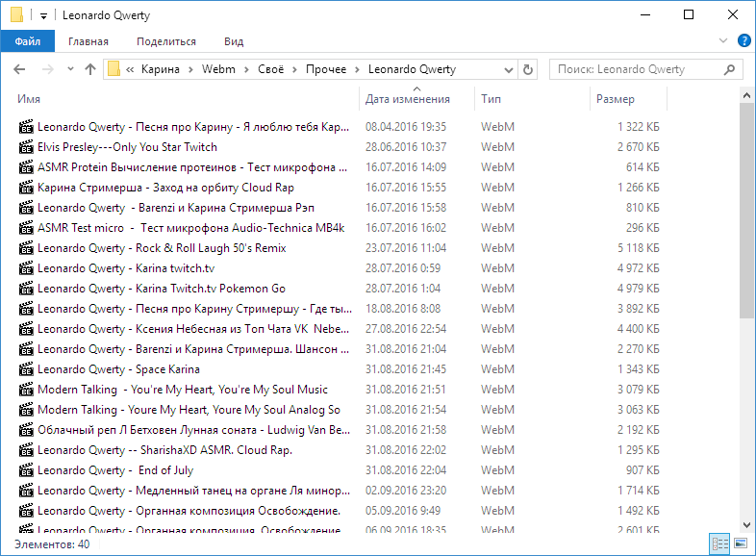
Task: Select icon of Карина Стримерша - Заход на орбиту
Action: 26,188
